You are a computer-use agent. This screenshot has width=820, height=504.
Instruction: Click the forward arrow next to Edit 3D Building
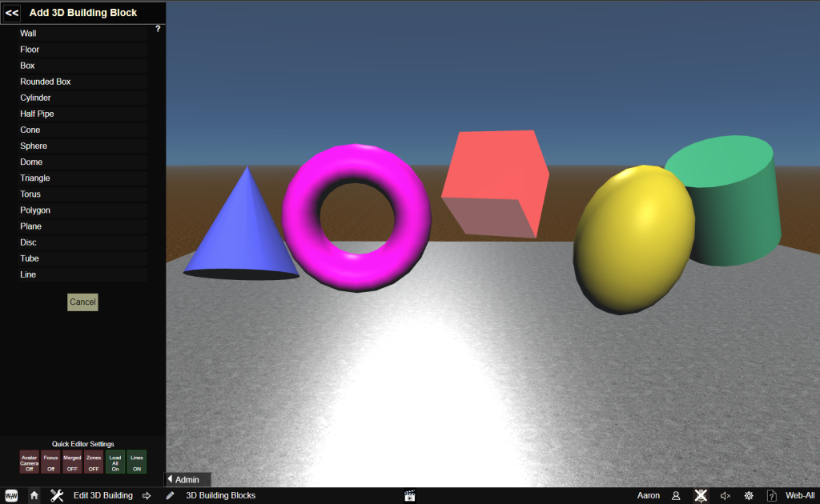coord(146,495)
